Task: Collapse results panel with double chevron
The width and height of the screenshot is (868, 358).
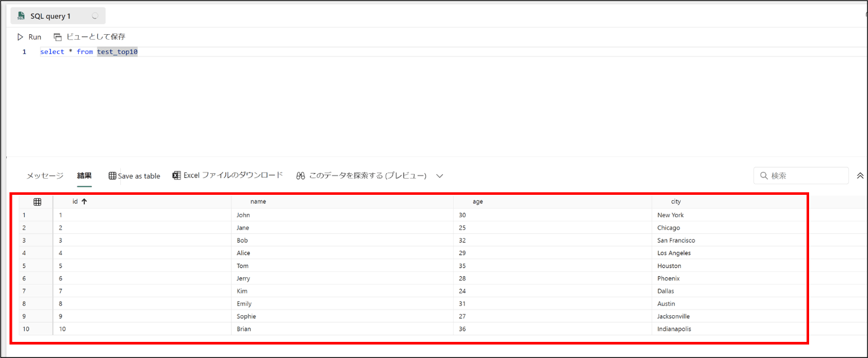Action: tap(860, 176)
